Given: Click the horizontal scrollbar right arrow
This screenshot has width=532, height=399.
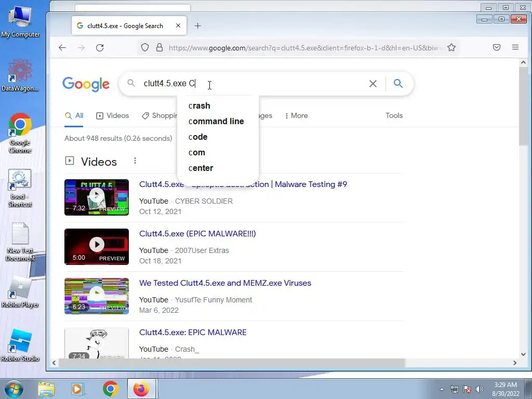Looking at the screenshot, I should (515, 363).
